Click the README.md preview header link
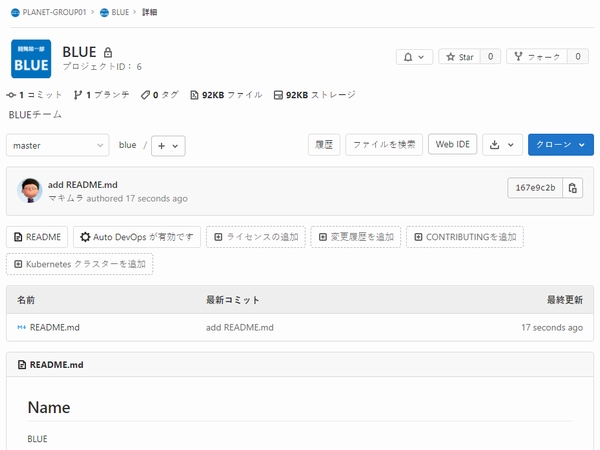 tap(56, 365)
